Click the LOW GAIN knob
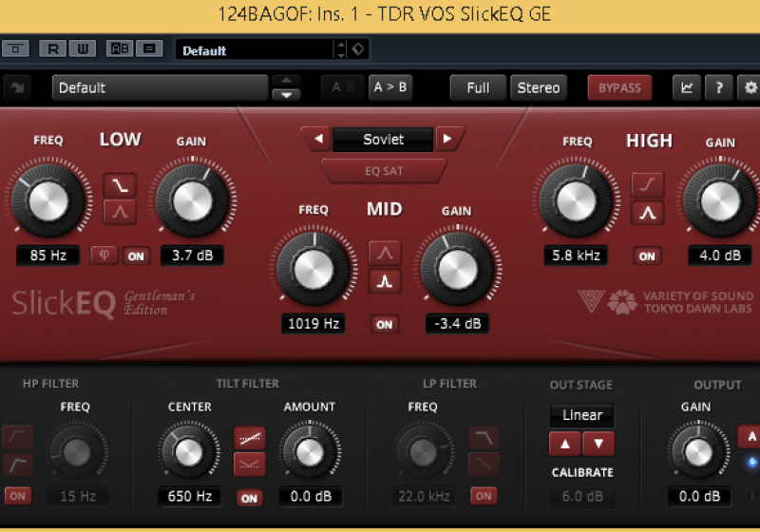 (193, 200)
